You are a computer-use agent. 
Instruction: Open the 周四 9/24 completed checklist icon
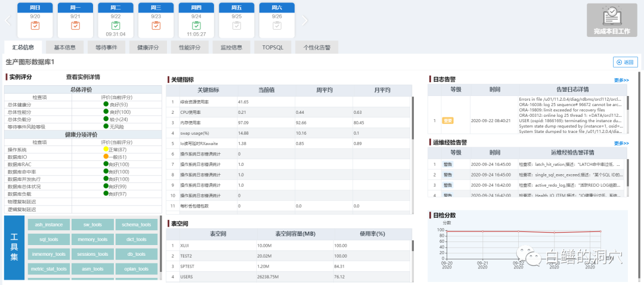pos(196,26)
